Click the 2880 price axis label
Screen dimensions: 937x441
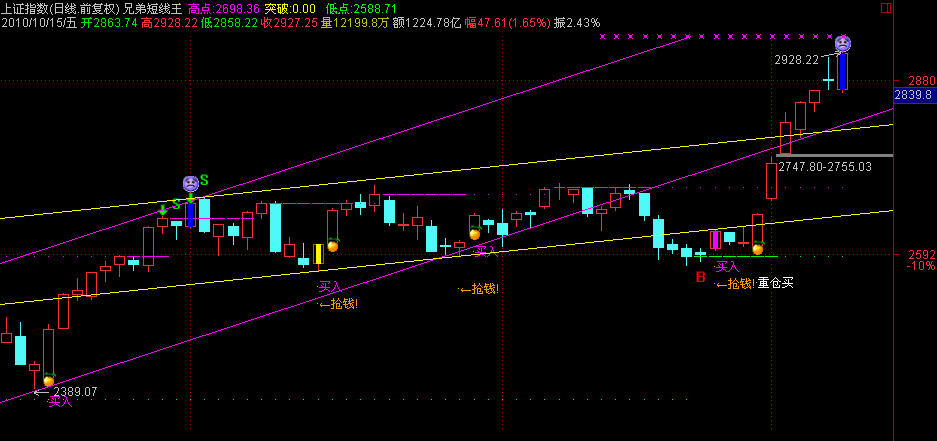[921, 81]
